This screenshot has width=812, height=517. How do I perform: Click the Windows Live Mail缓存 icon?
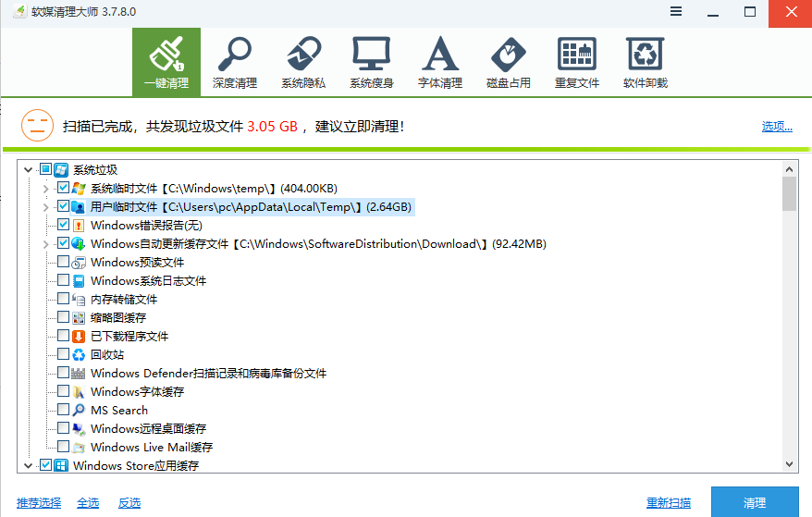[x=79, y=447]
